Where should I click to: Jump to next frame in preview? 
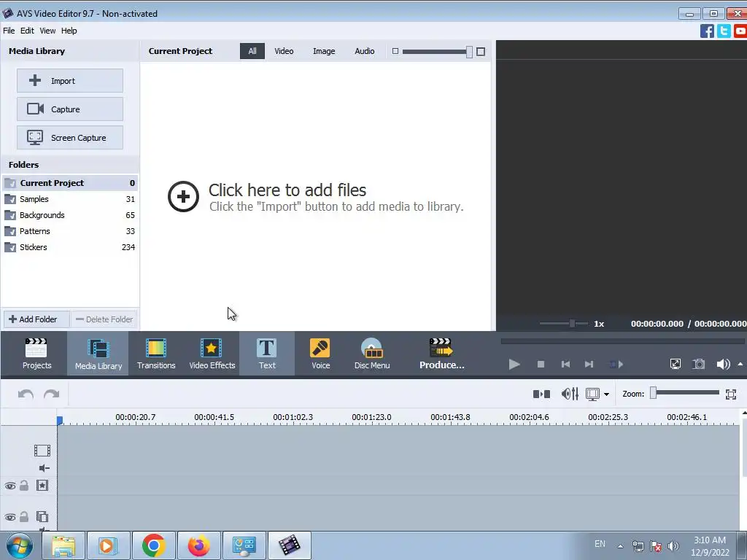589,365
